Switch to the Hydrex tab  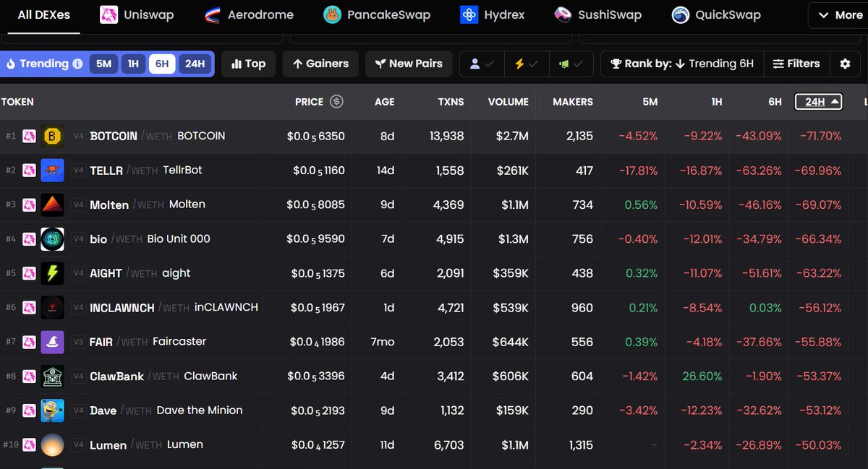[x=493, y=14]
